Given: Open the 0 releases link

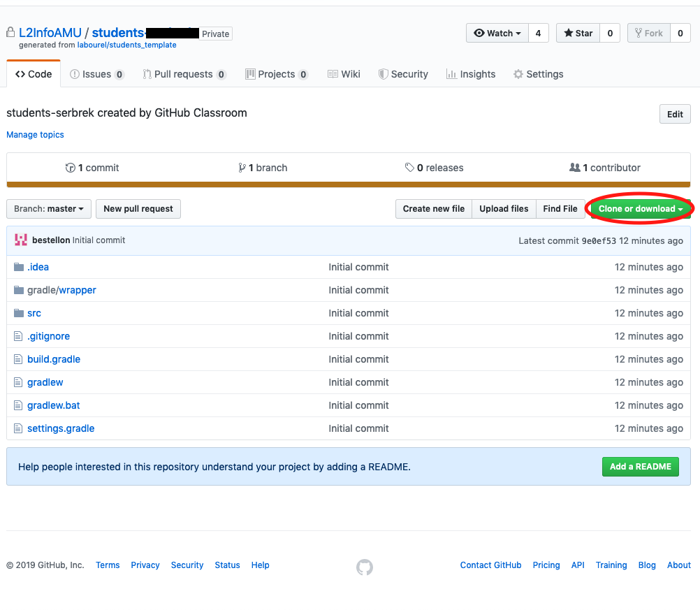Looking at the screenshot, I should [434, 168].
